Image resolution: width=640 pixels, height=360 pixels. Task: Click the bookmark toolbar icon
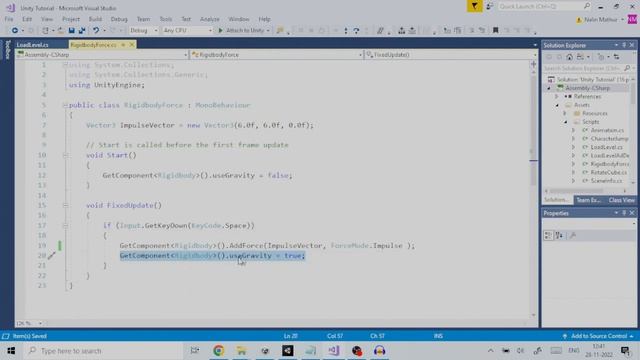(x=496, y=30)
